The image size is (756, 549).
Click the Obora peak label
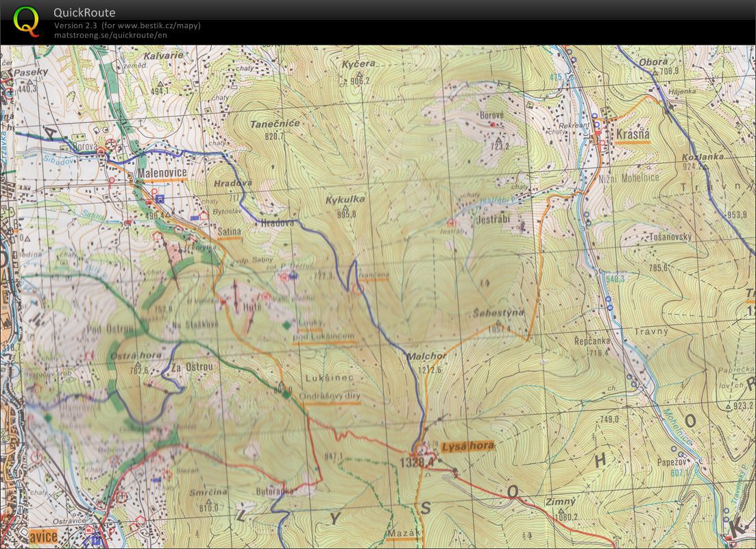click(x=653, y=62)
